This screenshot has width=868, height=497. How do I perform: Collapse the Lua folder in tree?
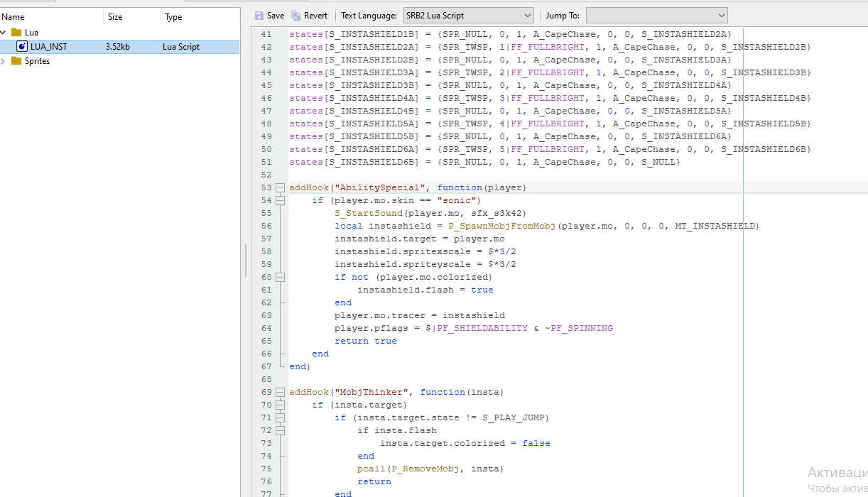(x=4, y=33)
